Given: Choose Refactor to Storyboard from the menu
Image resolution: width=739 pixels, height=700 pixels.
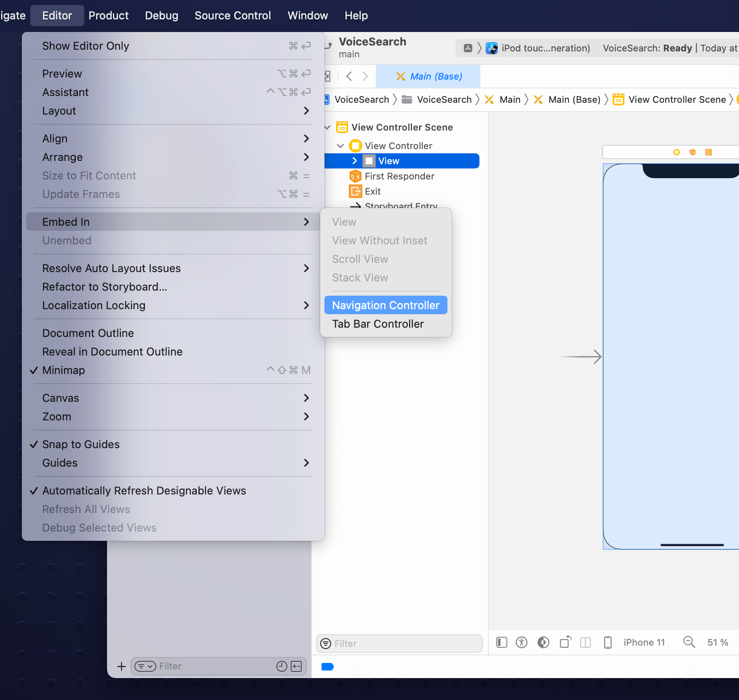Looking at the screenshot, I should coord(104,287).
